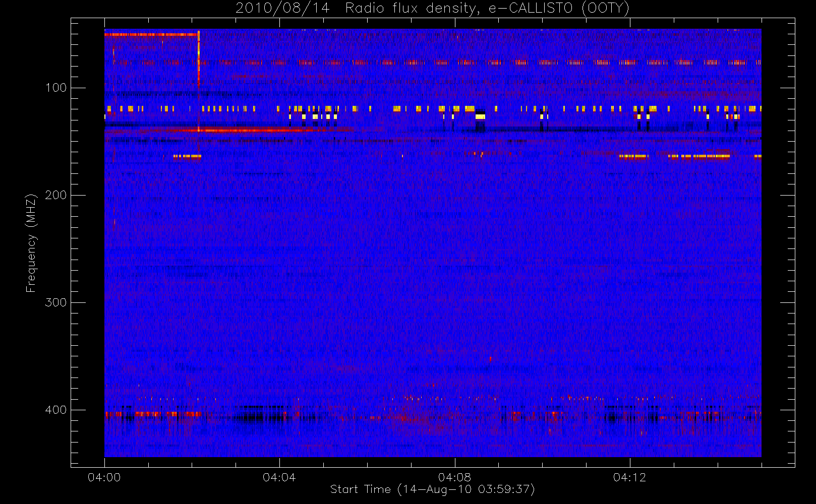This screenshot has height=504, width=816.
Task: Click the '04:04' time tick label
Action: [x=279, y=477]
